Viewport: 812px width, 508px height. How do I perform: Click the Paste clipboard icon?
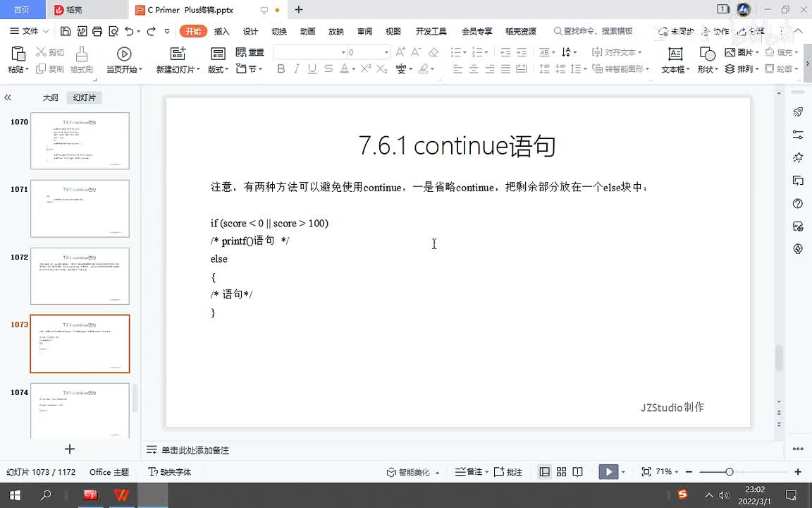[x=18, y=54]
